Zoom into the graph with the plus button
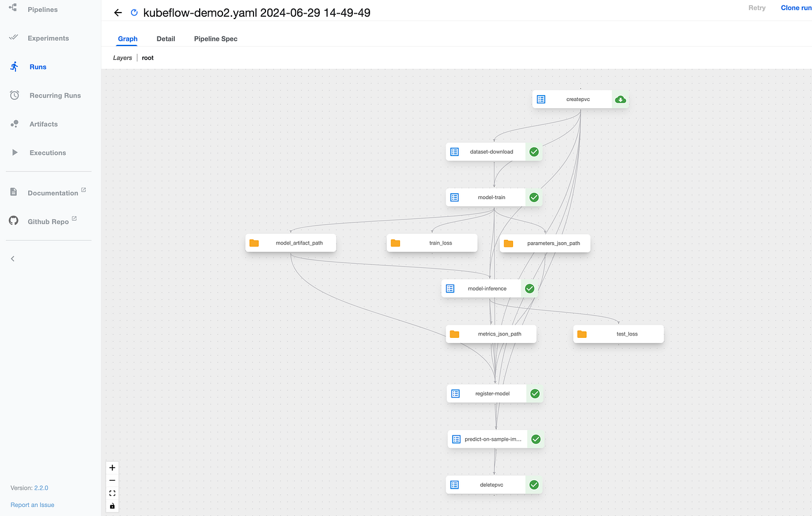The image size is (812, 516). point(112,468)
